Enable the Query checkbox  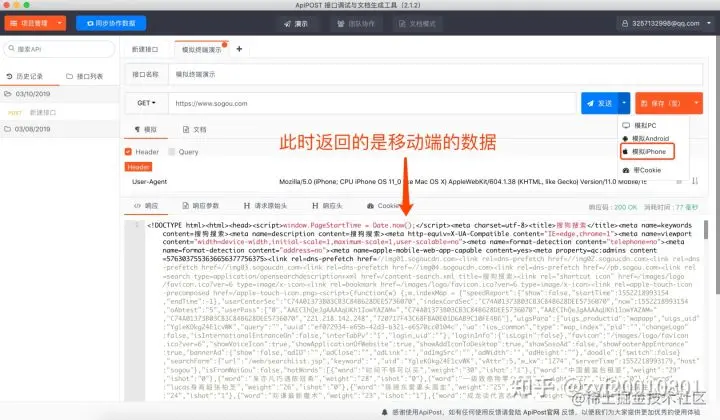click(171, 151)
